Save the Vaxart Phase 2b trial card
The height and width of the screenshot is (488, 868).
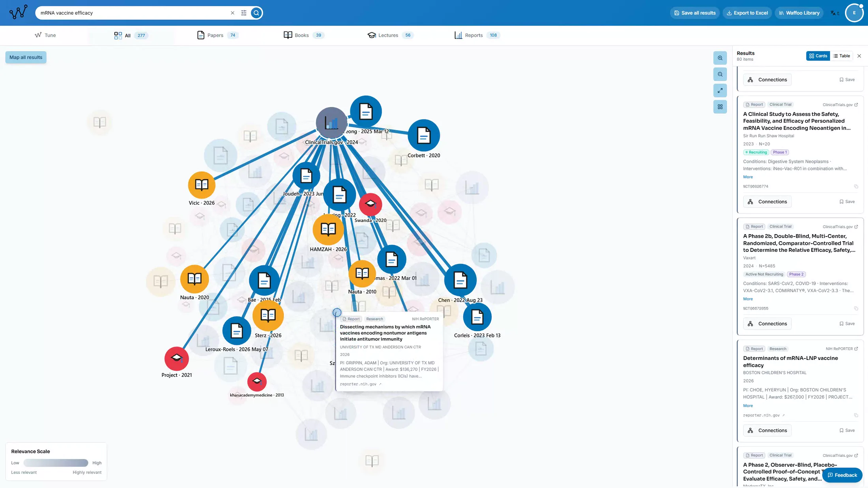point(847,324)
